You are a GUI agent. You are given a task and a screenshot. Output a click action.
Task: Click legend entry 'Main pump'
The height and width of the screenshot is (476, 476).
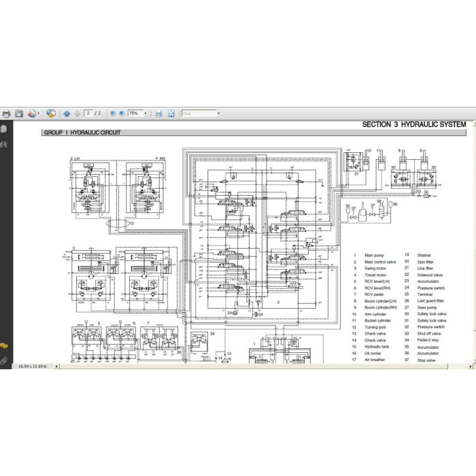(x=374, y=255)
